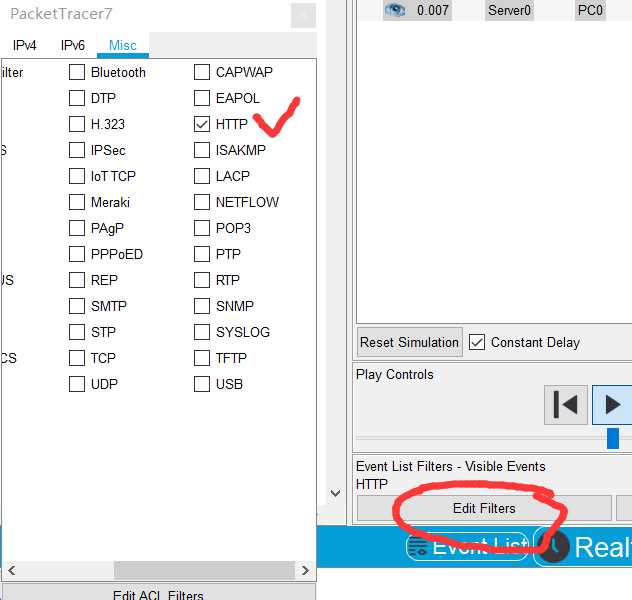Select the LACP checkbox
The width and height of the screenshot is (632, 600).
[x=202, y=176]
